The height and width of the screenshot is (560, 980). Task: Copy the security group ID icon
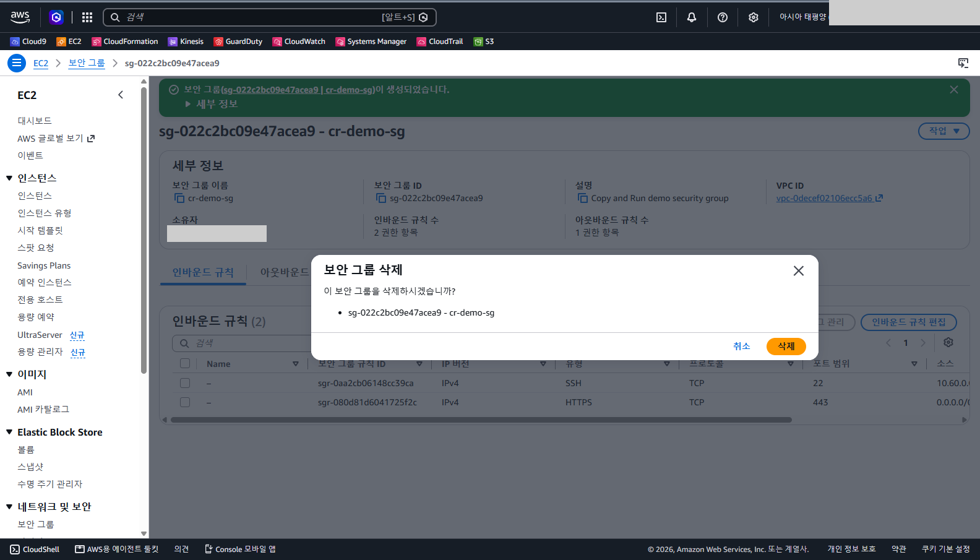(381, 198)
